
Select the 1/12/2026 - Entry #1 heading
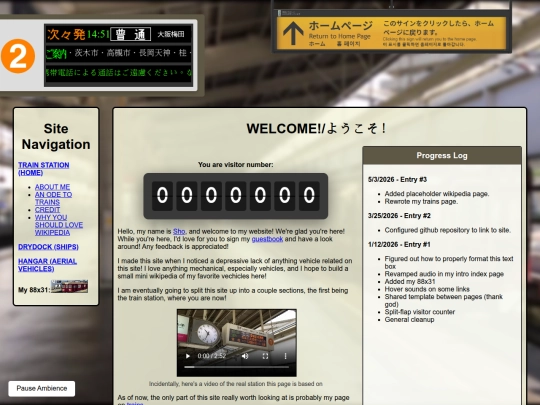point(399,245)
